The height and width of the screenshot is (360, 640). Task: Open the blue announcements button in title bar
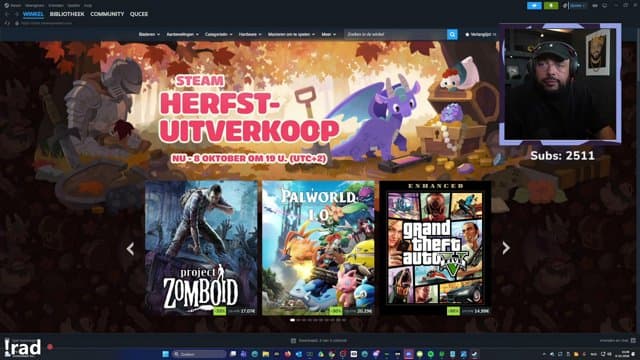534,6
